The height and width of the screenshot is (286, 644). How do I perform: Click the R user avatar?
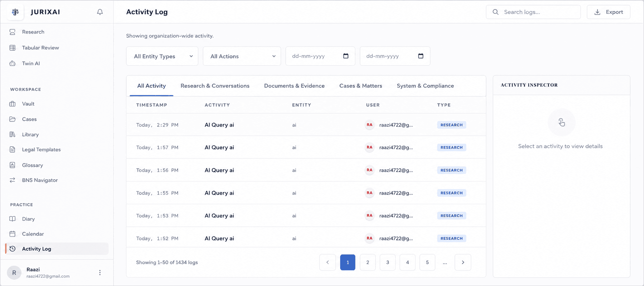[14, 273]
